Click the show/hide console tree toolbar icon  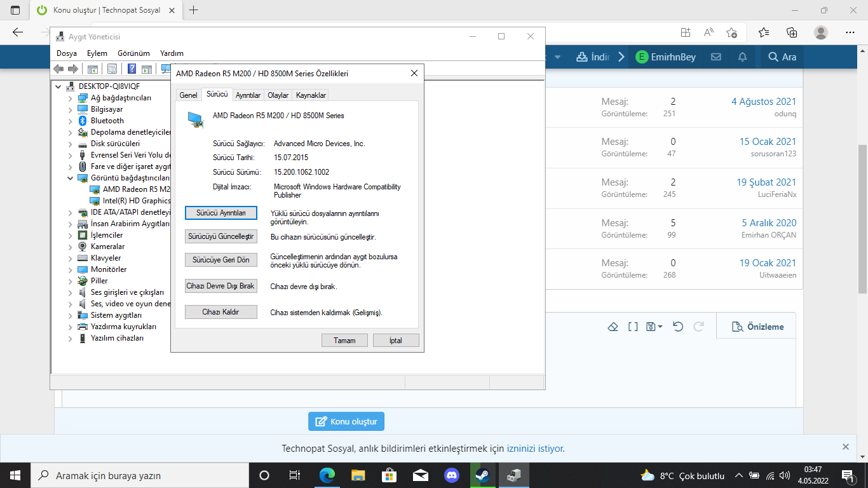93,69
